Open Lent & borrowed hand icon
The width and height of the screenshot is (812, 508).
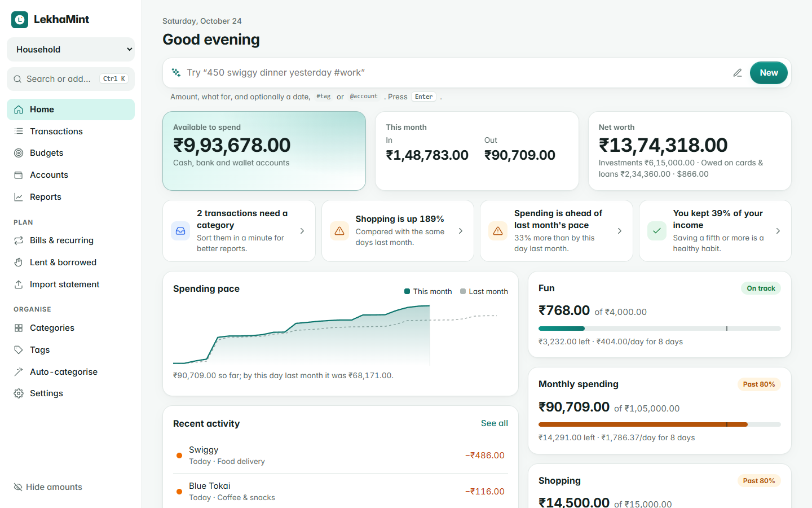pyautogui.click(x=19, y=262)
